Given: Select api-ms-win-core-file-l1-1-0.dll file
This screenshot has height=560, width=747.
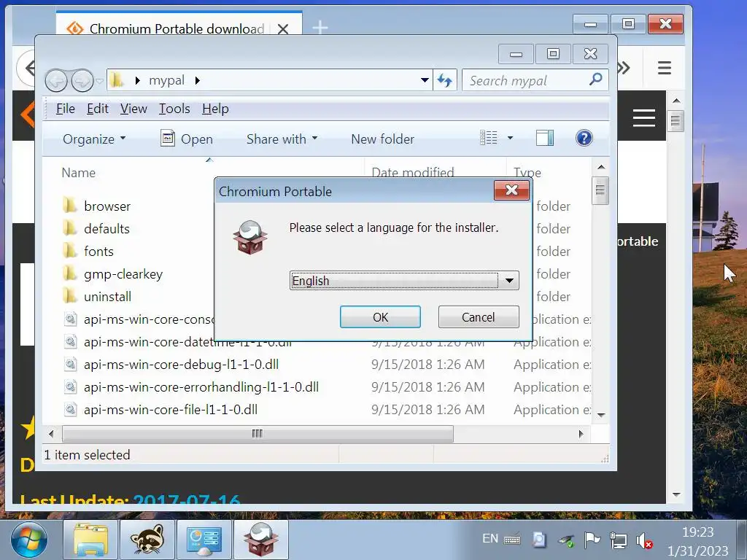Looking at the screenshot, I should point(171,410).
